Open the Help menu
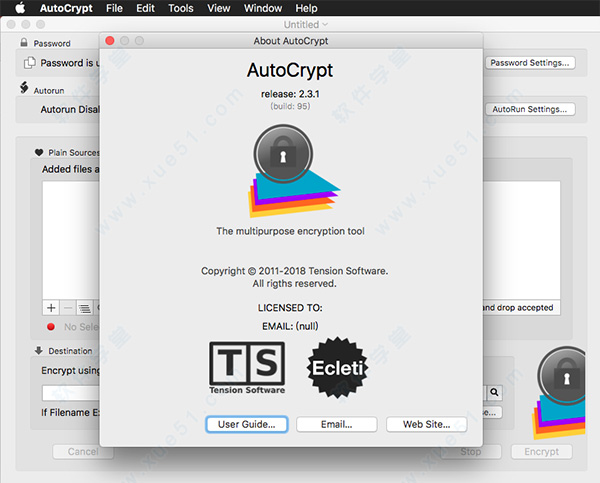The height and width of the screenshot is (483, 600). (x=306, y=8)
